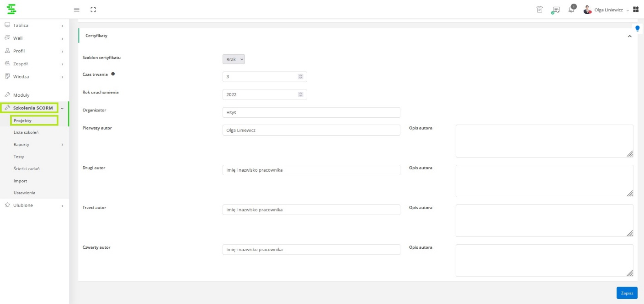Open user menu arrow next to Olga Liniewicz
This screenshot has height=304, width=644.
tap(628, 10)
